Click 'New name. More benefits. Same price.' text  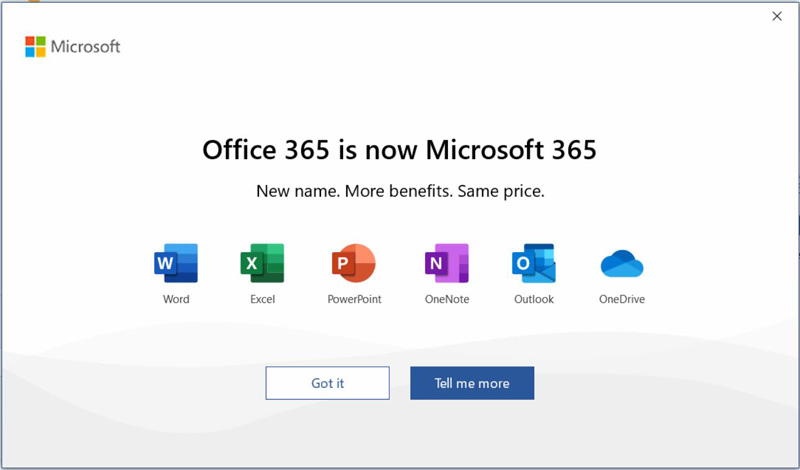point(400,191)
